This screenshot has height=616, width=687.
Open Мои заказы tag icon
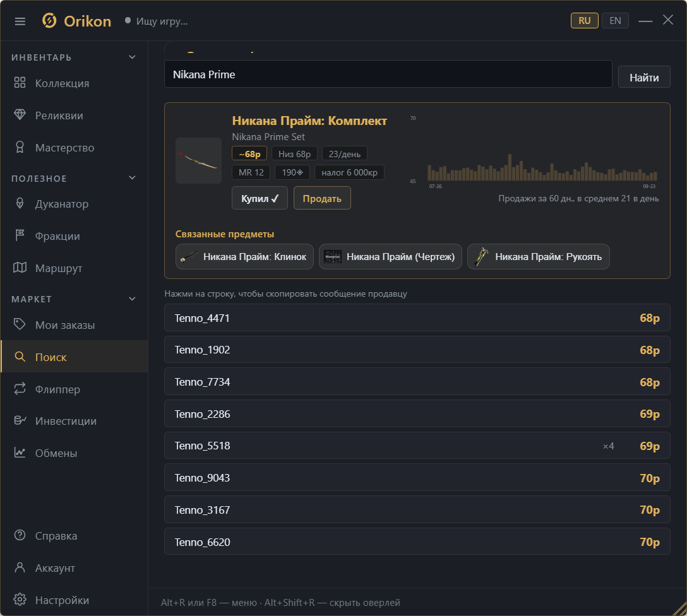point(20,324)
